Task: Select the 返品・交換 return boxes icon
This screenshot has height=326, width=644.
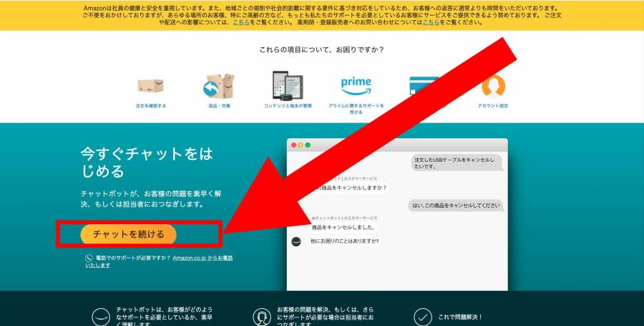Action: (x=219, y=85)
